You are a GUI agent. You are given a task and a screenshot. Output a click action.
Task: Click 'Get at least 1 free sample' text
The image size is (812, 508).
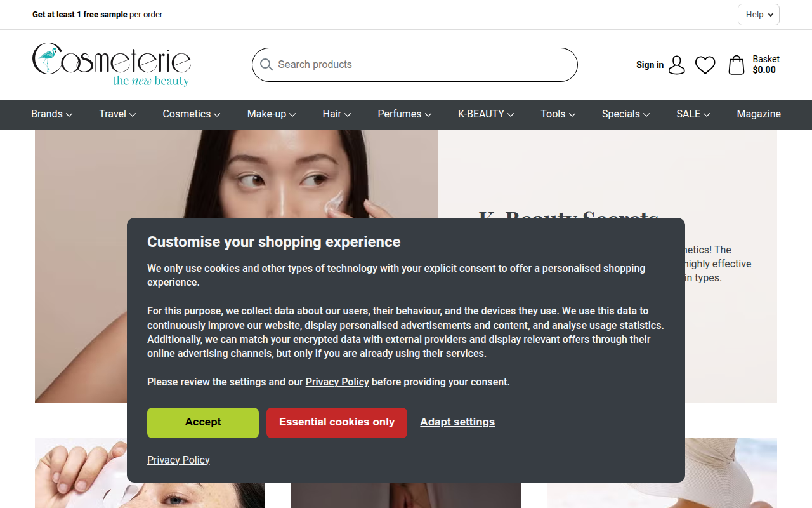pyautogui.click(x=80, y=15)
